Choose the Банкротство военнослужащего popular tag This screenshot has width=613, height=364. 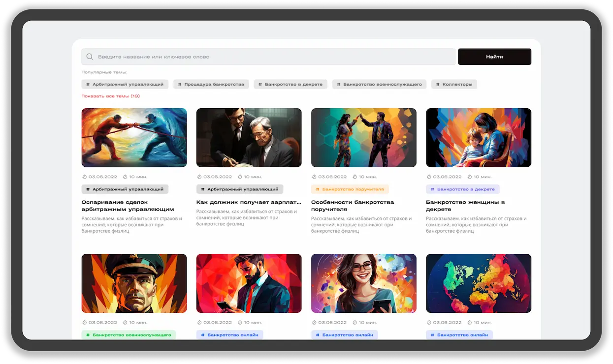379,84
